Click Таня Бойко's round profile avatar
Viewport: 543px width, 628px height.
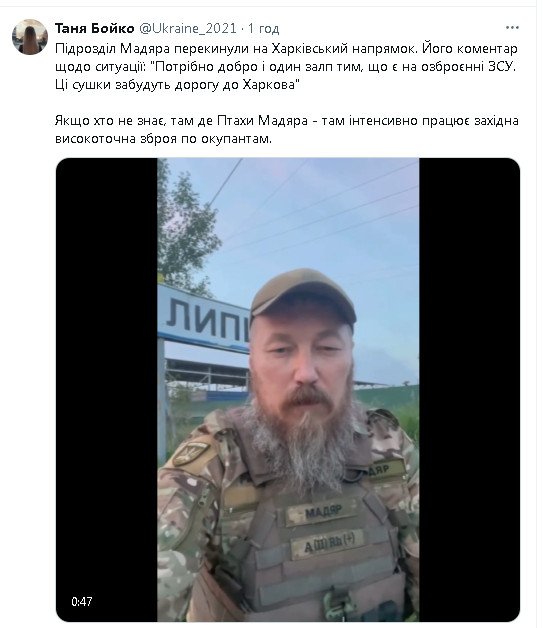[x=30, y=36]
